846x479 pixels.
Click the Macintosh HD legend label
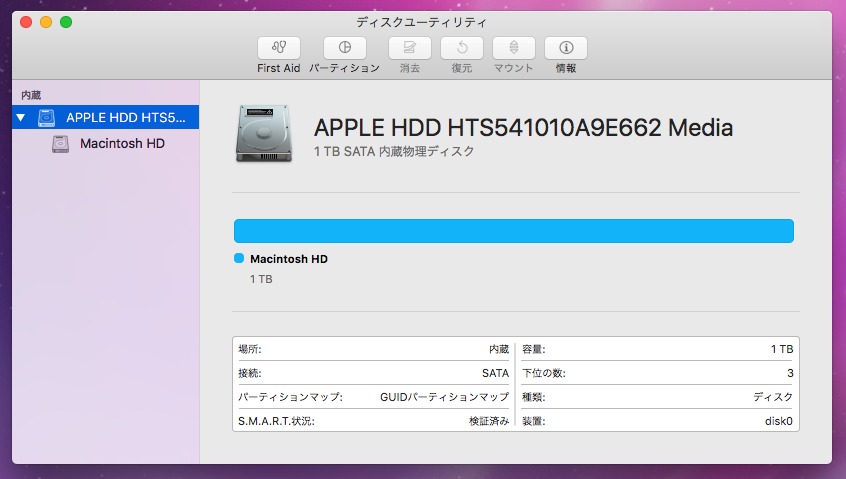(289, 259)
